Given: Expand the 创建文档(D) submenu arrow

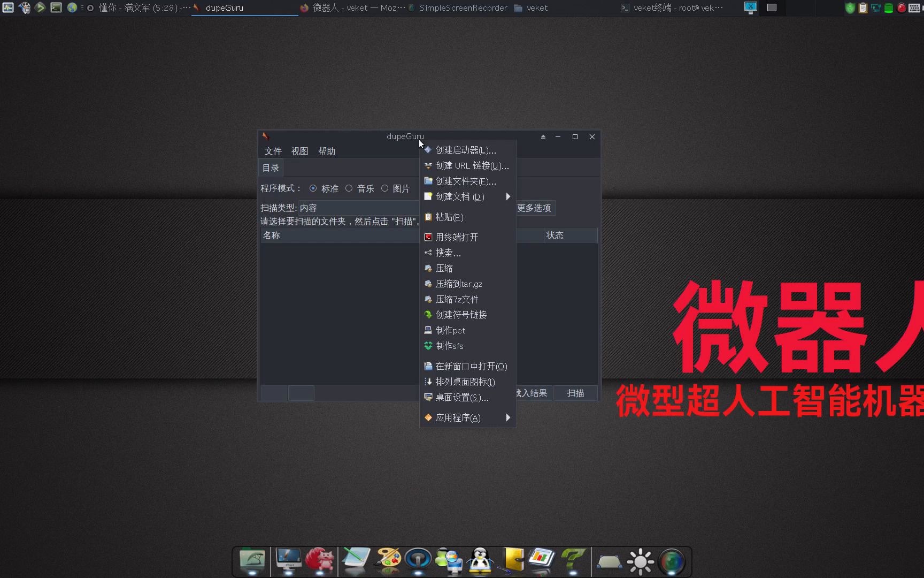Looking at the screenshot, I should point(508,197).
